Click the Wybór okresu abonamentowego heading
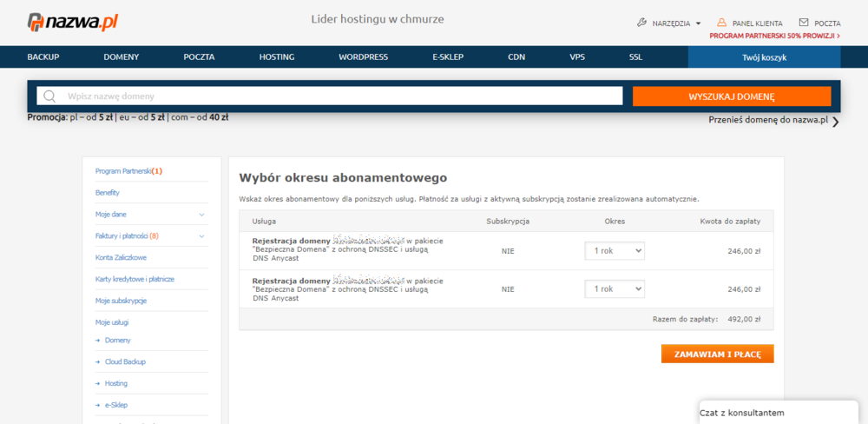 pos(343,178)
